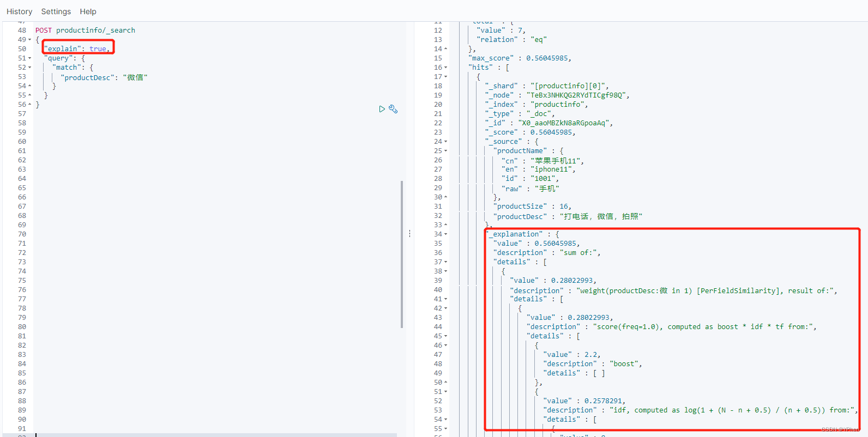The width and height of the screenshot is (868, 437).
Task: Click the "explain": true line
Action: tap(77, 49)
